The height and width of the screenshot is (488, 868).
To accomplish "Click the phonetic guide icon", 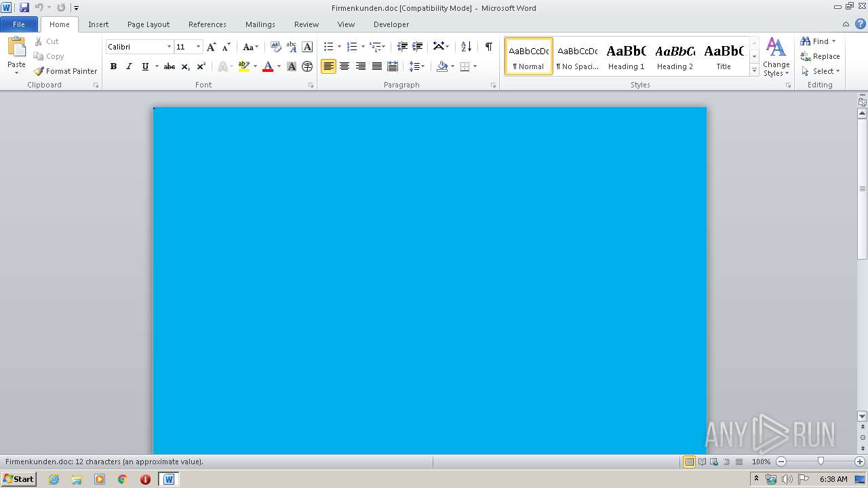I will [x=292, y=47].
